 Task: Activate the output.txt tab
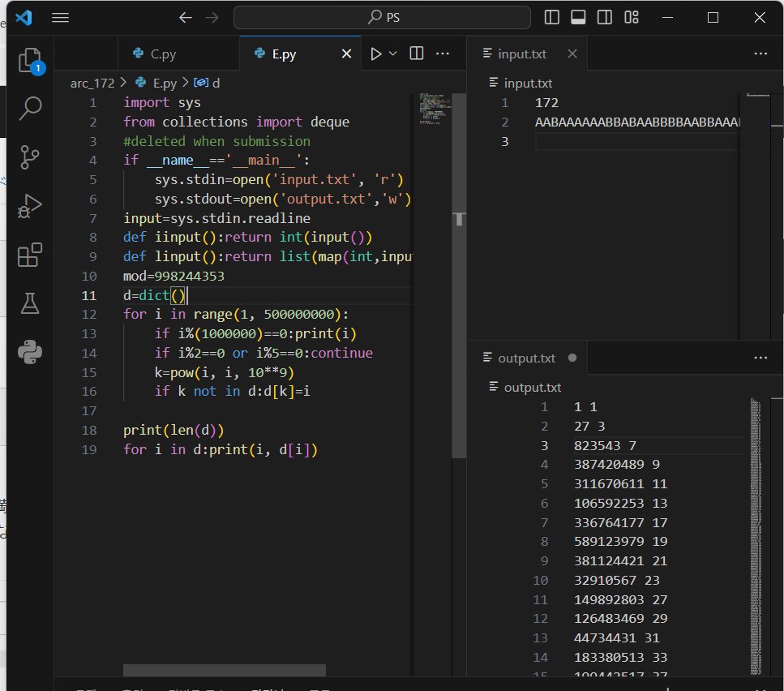[x=526, y=358]
